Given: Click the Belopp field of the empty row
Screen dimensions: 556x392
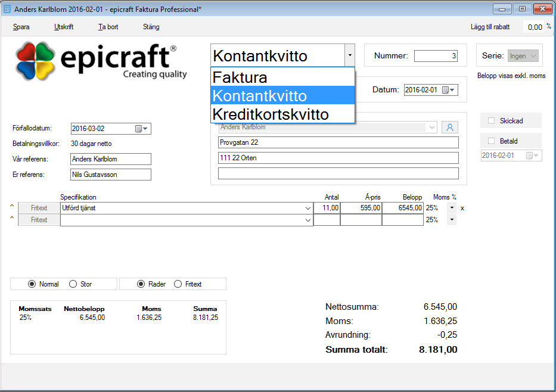Looking at the screenshot, I should click(403, 220).
